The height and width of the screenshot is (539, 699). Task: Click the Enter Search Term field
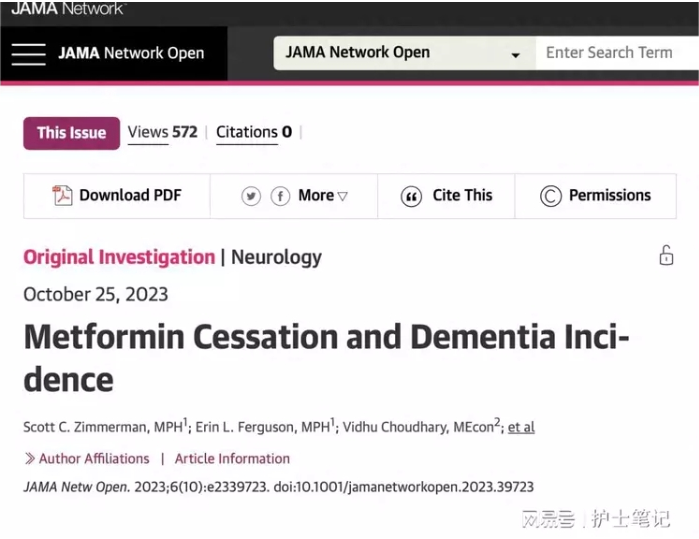pyautogui.click(x=617, y=53)
